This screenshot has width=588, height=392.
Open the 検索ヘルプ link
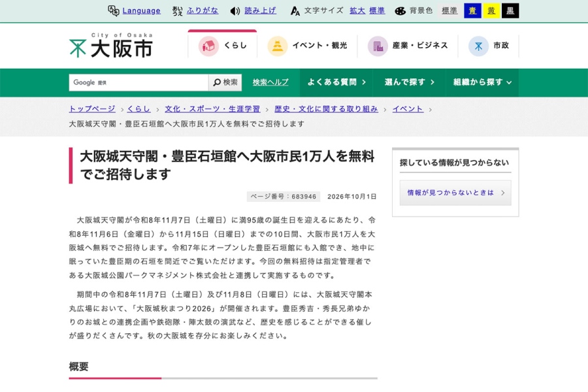(270, 82)
